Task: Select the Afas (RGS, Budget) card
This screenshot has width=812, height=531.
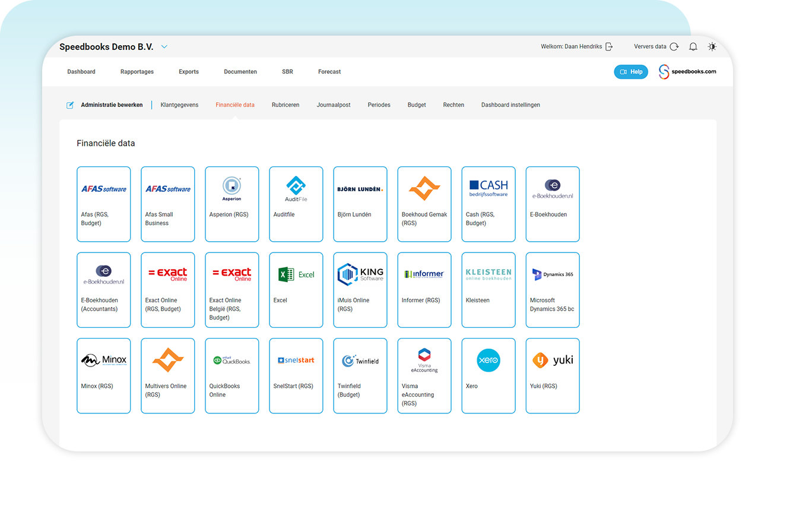Action: (104, 204)
